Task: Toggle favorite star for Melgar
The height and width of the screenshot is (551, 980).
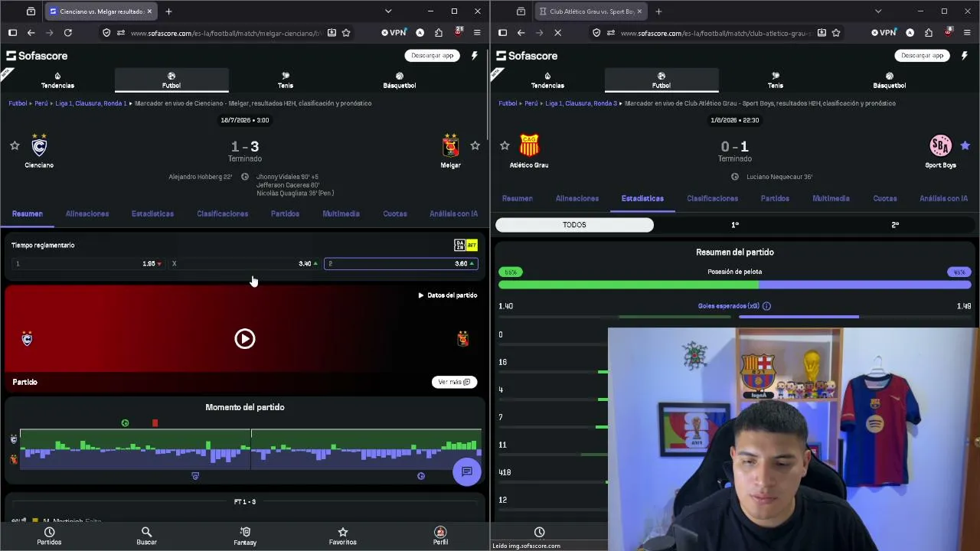Action: [475, 145]
